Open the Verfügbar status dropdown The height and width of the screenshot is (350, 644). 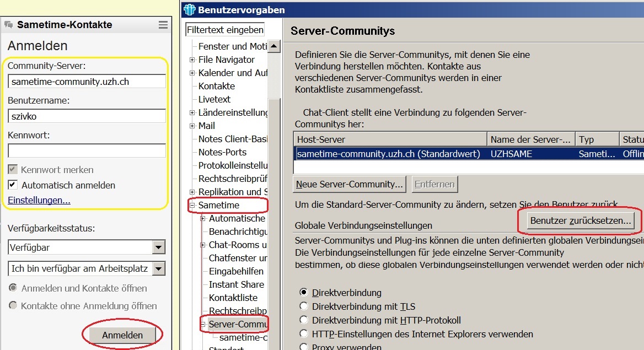[159, 247]
